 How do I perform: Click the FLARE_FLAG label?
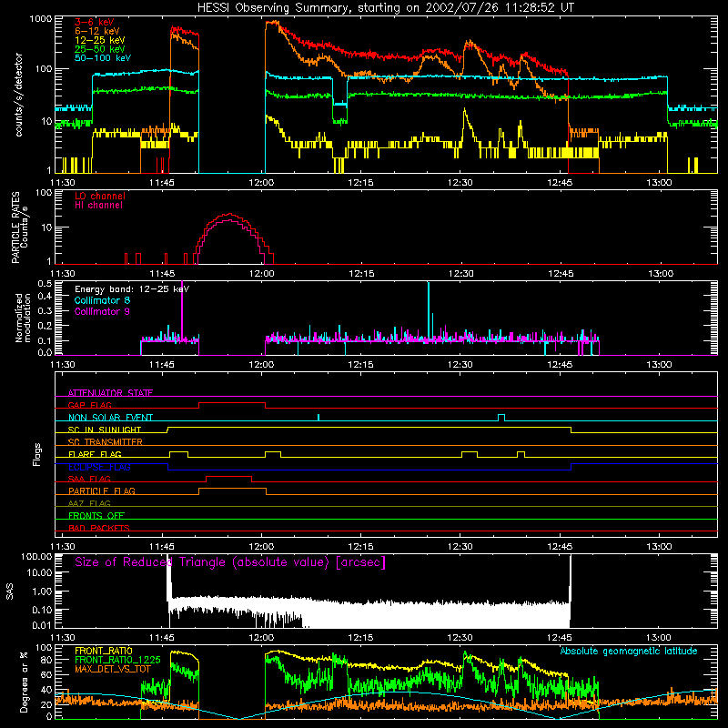coord(95,454)
